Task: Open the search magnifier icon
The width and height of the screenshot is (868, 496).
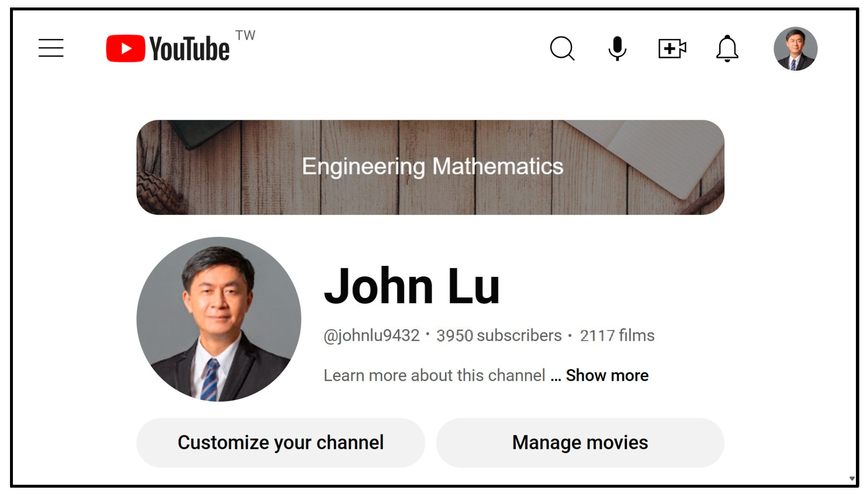Action: point(562,49)
